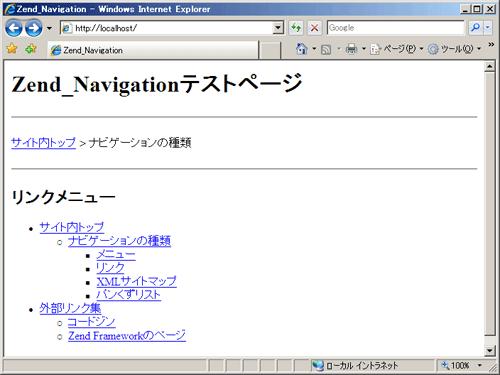The width and height of the screenshot is (500, 375).
Task: Click the パンくずリスト link
Action: (x=129, y=295)
